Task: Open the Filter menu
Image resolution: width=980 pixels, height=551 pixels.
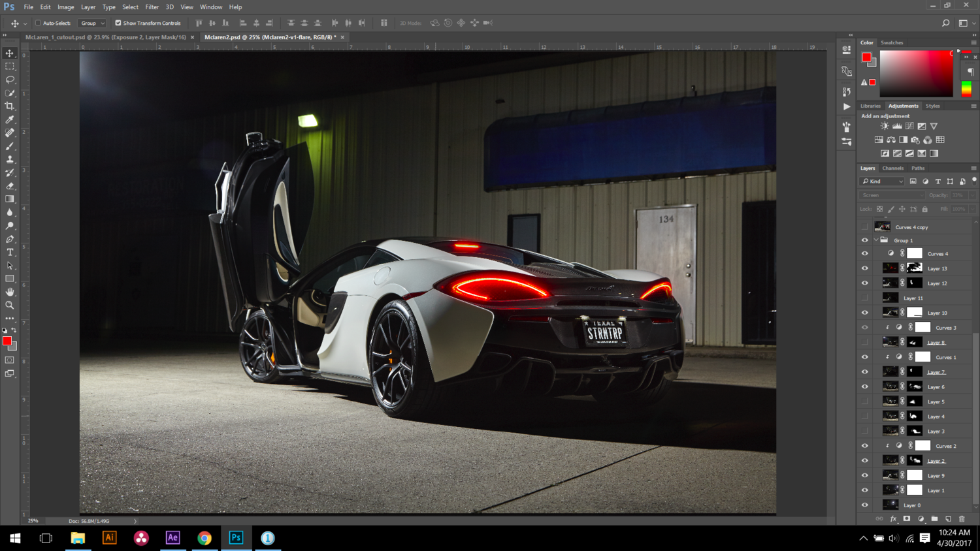Action: point(152,7)
